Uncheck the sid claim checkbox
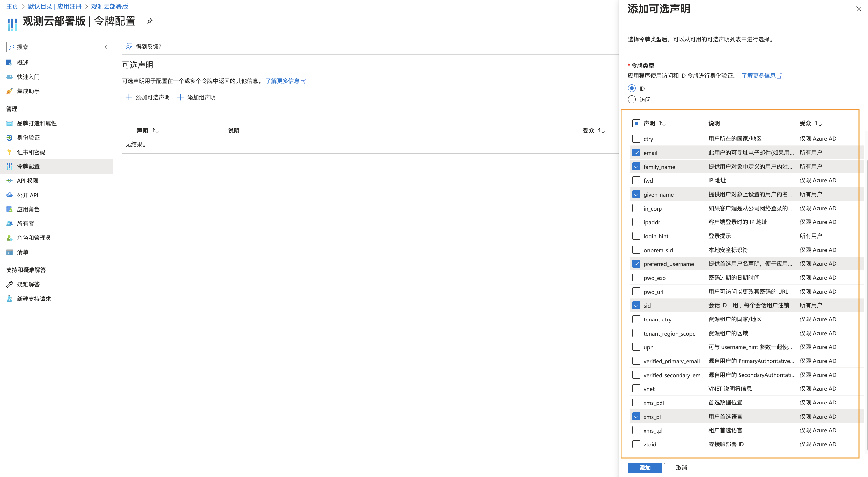 click(636, 305)
